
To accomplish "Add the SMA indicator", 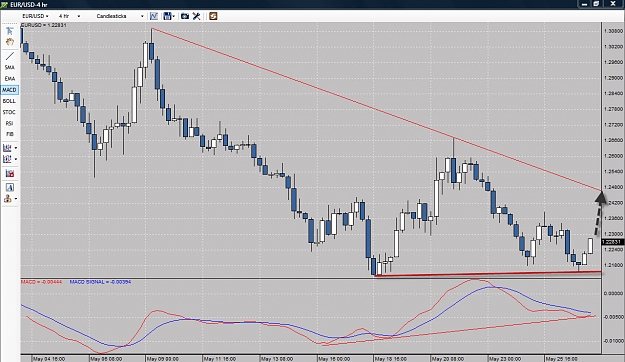I will 10,67.
